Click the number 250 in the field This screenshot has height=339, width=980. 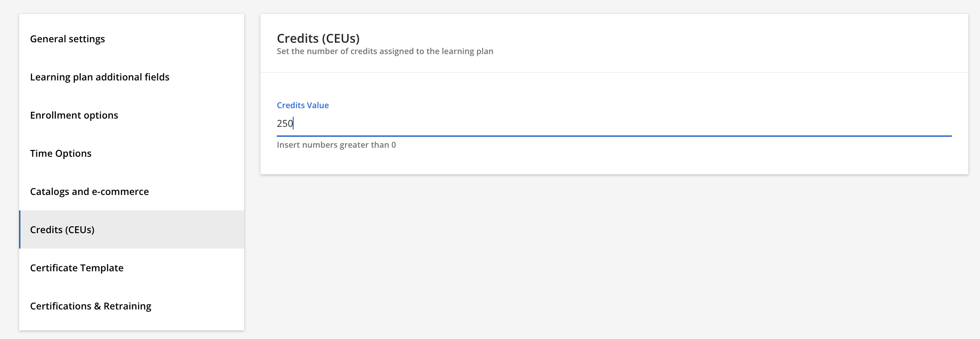[x=285, y=124]
